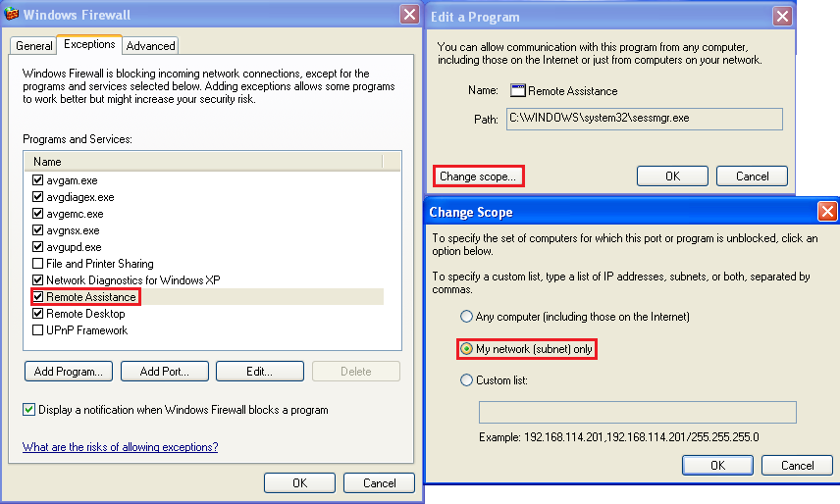Screen dimensions: 840x504
Task: Select the Remote Desktop text row
Action: [85, 314]
